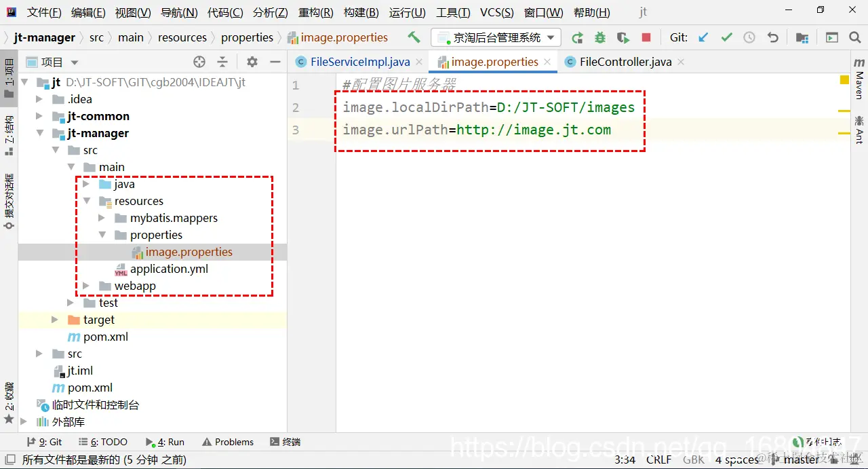Screen dimensions: 868x469
Task: Click the jt-manager breadcrumb
Action: pos(44,37)
